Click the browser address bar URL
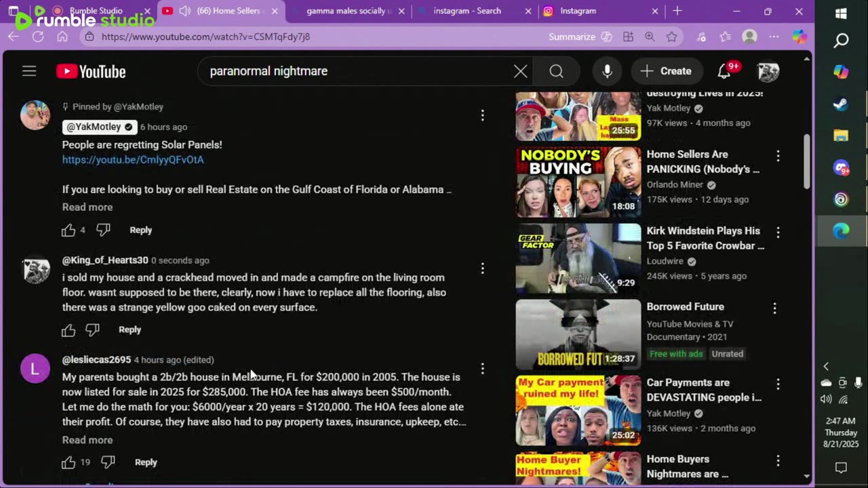 tap(205, 37)
